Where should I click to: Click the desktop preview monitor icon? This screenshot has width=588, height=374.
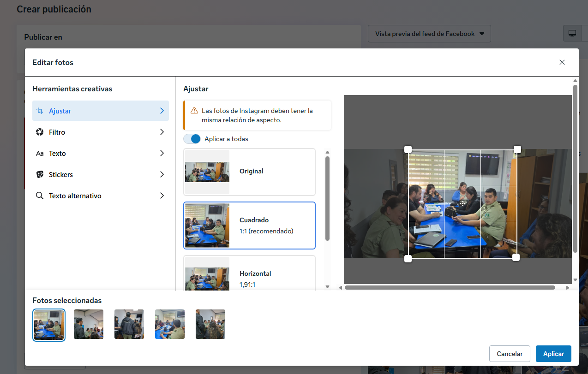[572, 33]
